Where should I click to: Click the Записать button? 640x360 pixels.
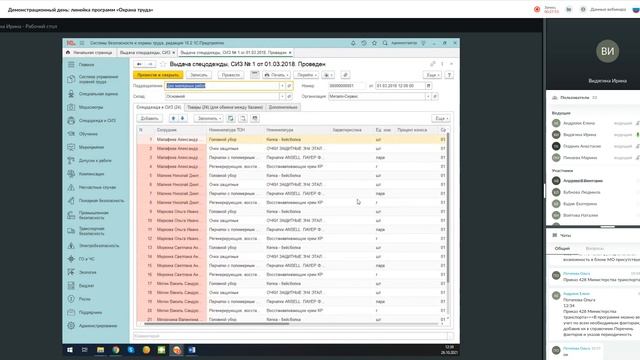[x=199, y=75]
